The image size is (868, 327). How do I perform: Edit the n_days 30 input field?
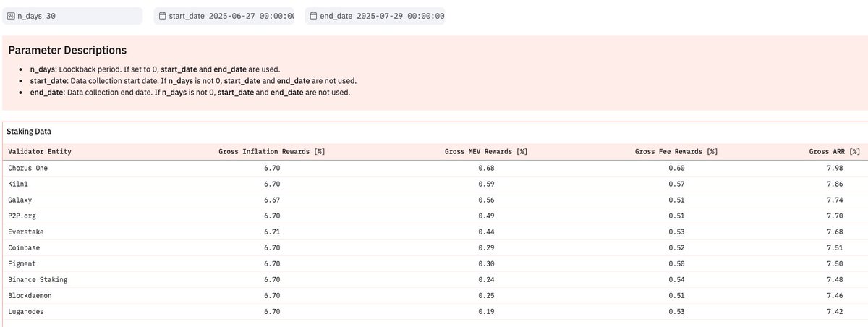pyautogui.click(x=72, y=15)
